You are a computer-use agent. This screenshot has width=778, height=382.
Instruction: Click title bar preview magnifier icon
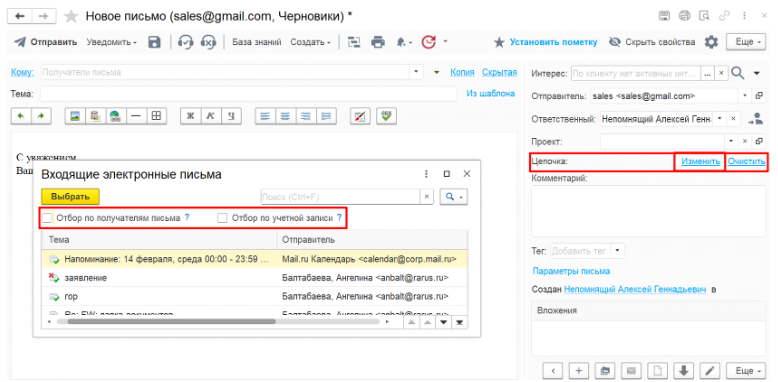coord(704,16)
